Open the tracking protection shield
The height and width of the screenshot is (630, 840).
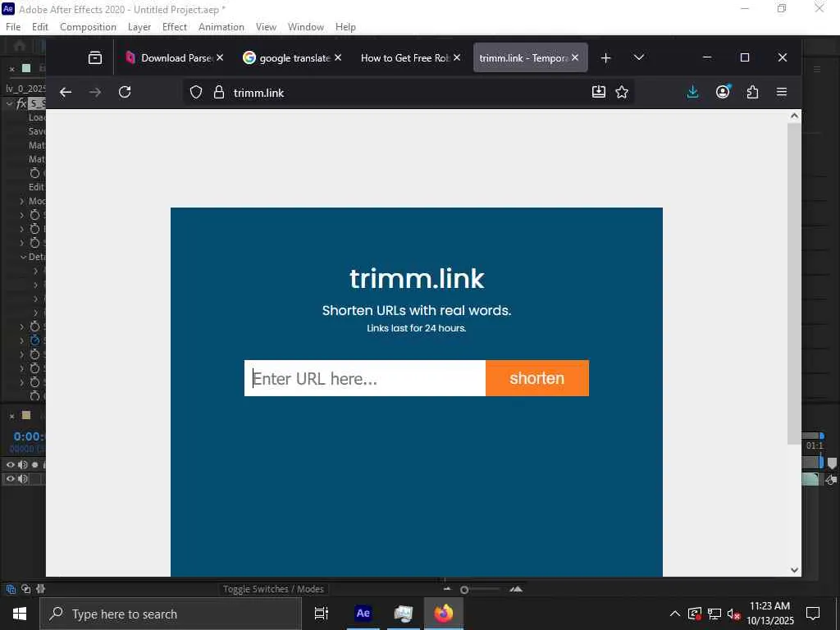(x=196, y=92)
